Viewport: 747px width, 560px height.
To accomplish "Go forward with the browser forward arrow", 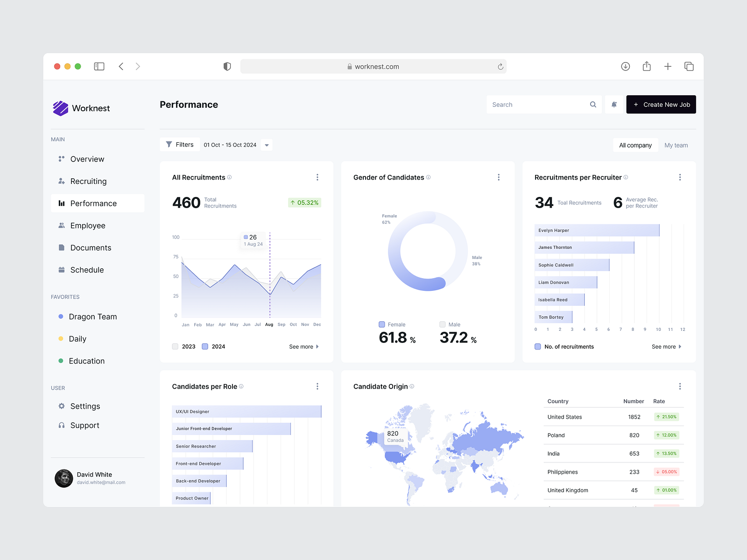I will (138, 66).
